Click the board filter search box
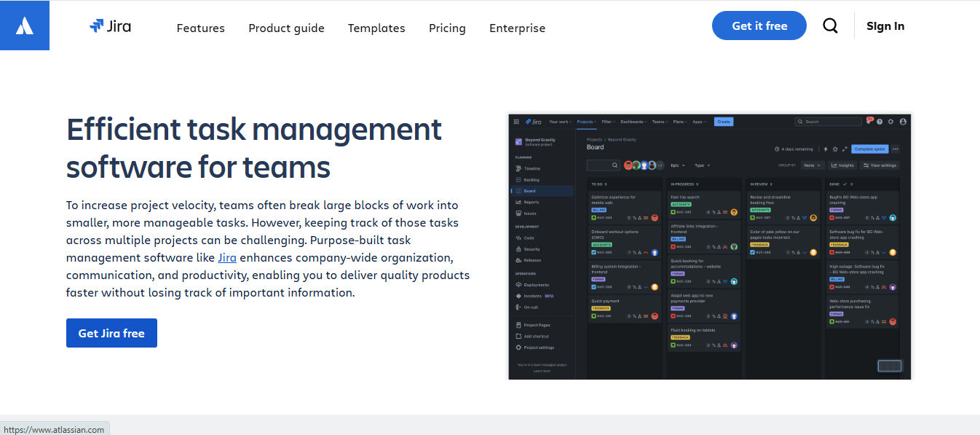Viewport: 980px width, 435px height. [604, 165]
